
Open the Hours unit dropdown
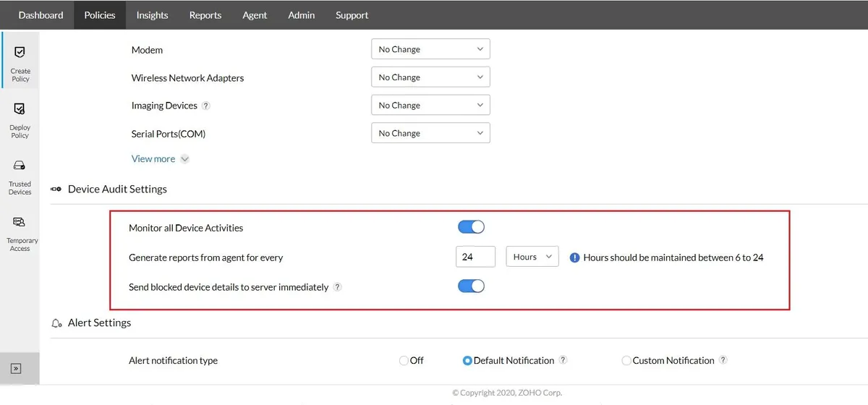[532, 257]
